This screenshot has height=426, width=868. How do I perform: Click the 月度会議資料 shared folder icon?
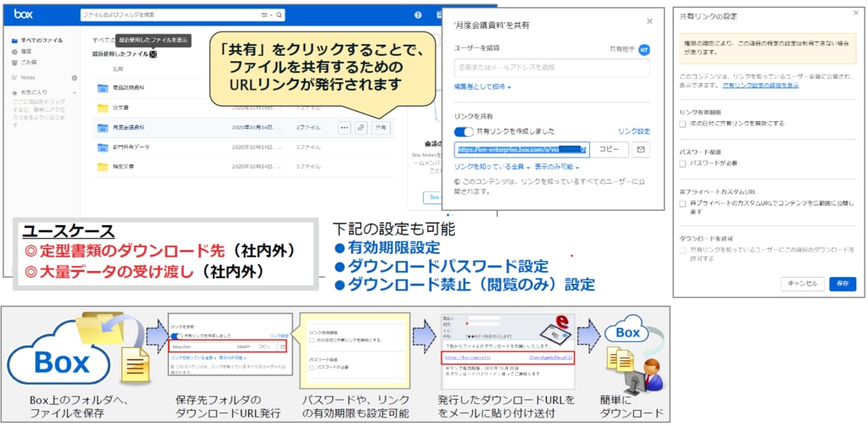(x=103, y=128)
